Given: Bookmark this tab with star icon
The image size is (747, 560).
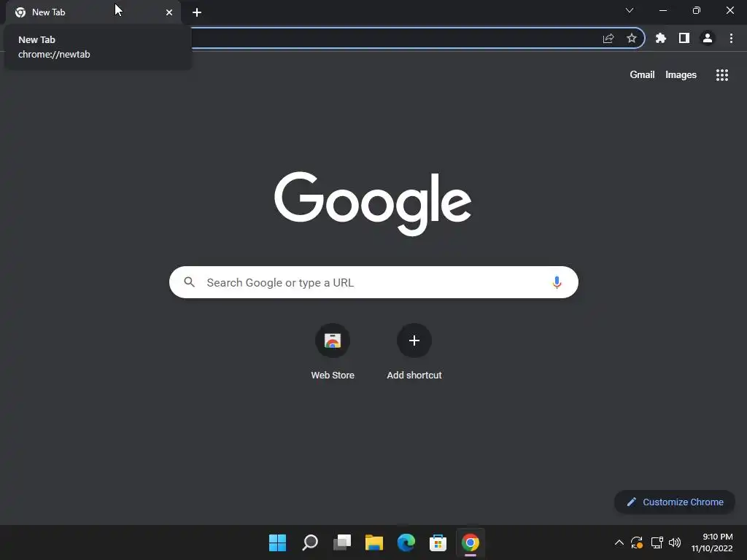Looking at the screenshot, I should coord(632,38).
